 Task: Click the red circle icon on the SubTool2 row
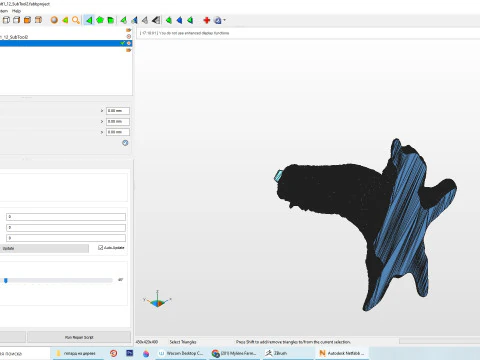click(x=129, y=37)
